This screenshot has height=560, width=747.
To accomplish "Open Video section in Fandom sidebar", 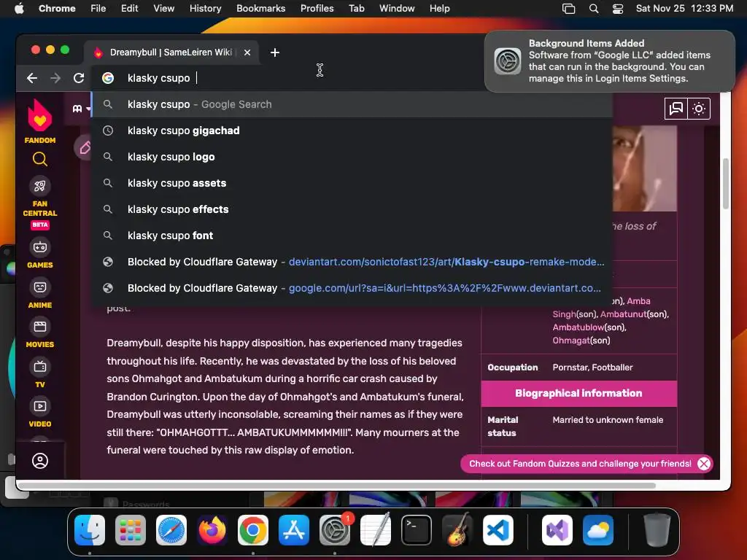I will (40, 413).
